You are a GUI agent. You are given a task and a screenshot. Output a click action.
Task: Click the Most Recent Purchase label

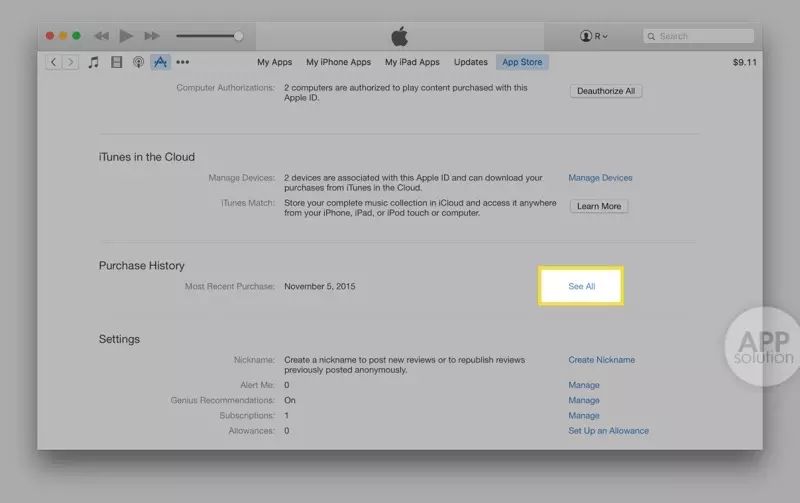[x=230, y=287]
